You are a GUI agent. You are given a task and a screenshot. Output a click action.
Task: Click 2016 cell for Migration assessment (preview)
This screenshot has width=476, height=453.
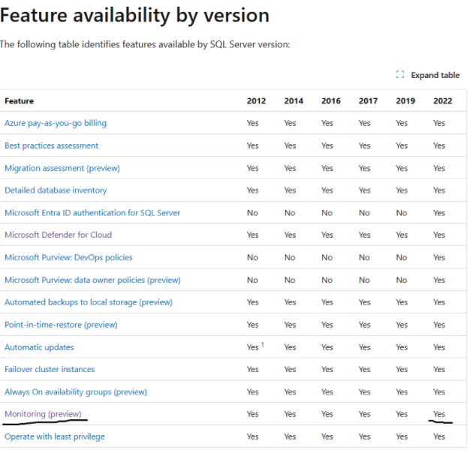(x=327, y=168)
